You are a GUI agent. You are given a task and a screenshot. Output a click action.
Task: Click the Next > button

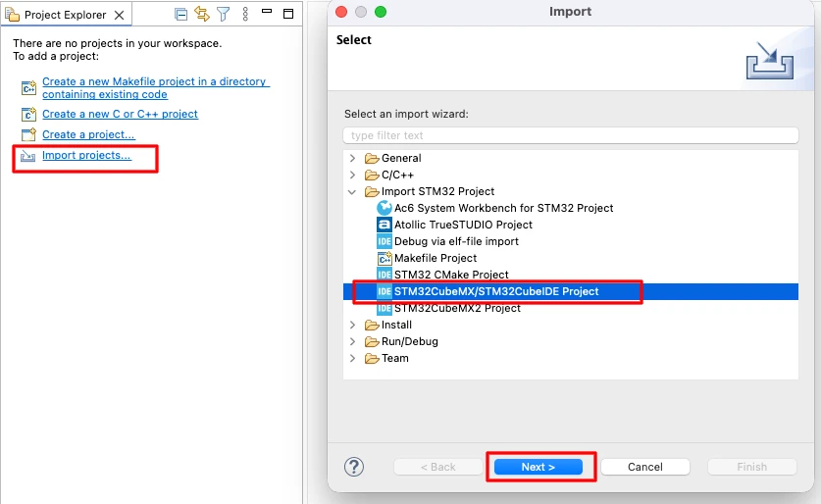pyautogui.click(x=539, y=467)
